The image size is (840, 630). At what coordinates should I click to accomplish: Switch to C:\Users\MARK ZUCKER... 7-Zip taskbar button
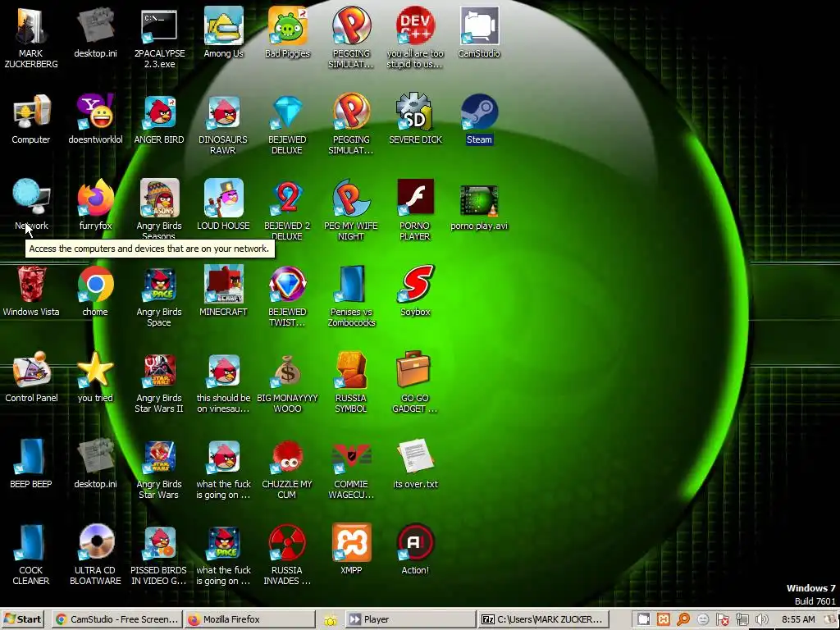pos(543,619)
